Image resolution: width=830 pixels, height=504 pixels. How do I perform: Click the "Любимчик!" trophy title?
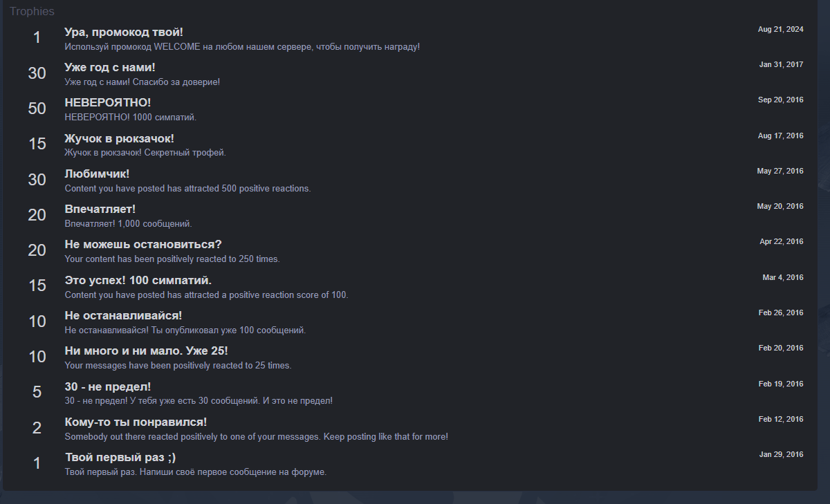pos(97,174)
